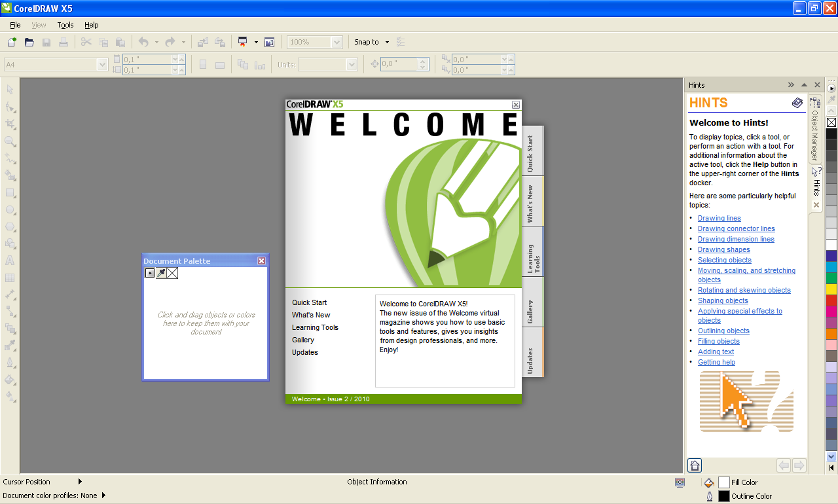Open the zoom level dropdown
Image resolution: width=838 pixels, height=504 pixels.
[337, 41]
